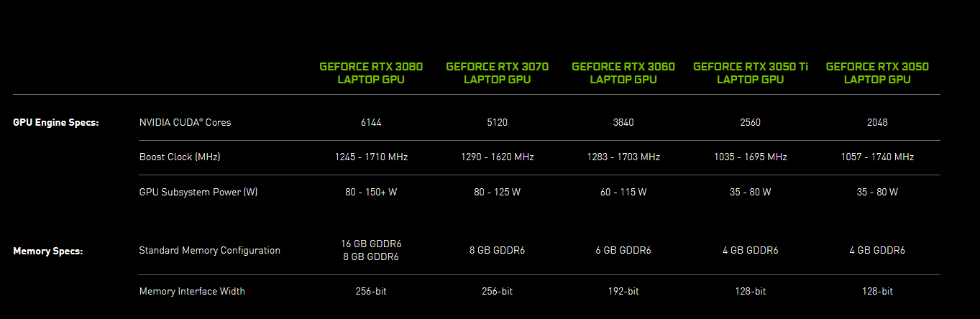The height and width of the screenshot is (319, 980).
Task: Click the GeForce RTX 3080 Laptop GPU header
Action: click(x=371, y=73)
